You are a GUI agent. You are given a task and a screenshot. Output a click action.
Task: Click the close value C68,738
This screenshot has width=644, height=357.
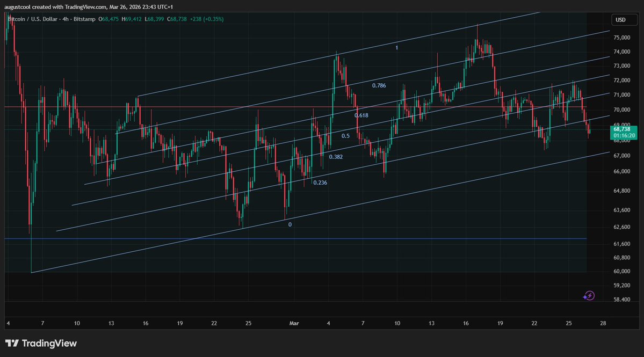point(177,19)
